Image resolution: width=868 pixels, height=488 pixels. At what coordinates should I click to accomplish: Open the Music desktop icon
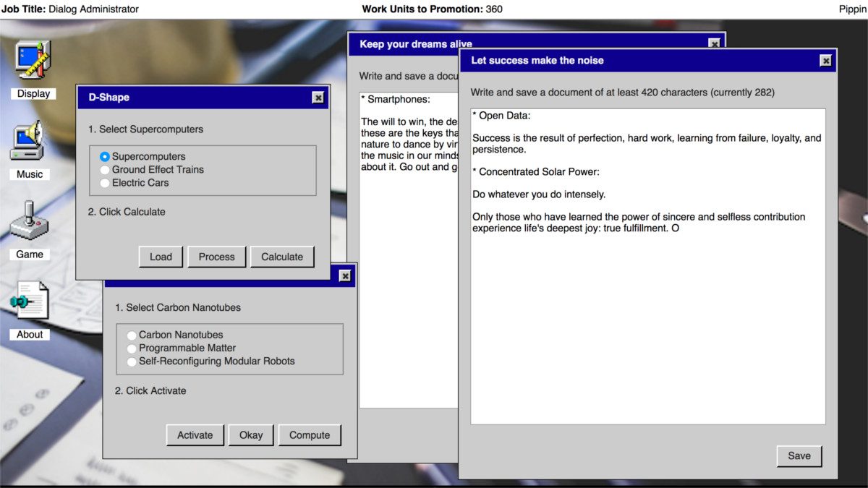click(x=30, y=151)
